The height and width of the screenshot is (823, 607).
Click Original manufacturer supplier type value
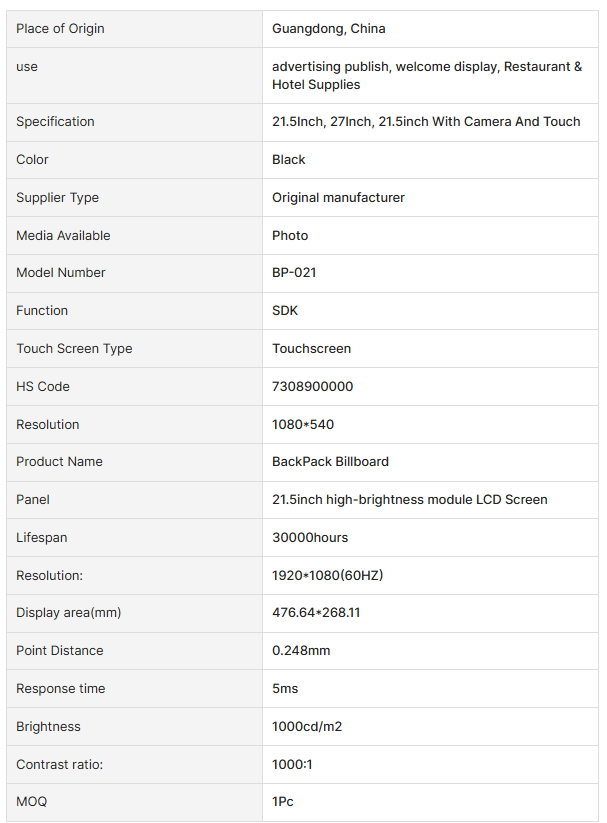tap(338, 198)
